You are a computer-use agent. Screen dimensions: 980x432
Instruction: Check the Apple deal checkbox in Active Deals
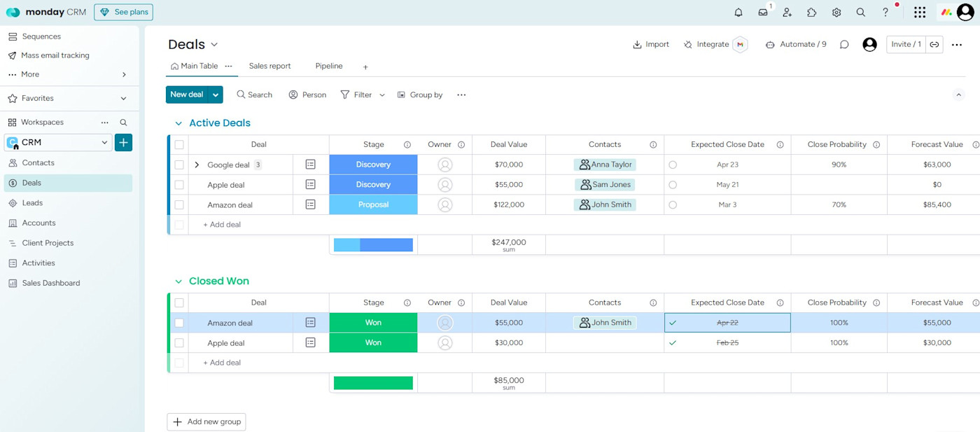179,185
